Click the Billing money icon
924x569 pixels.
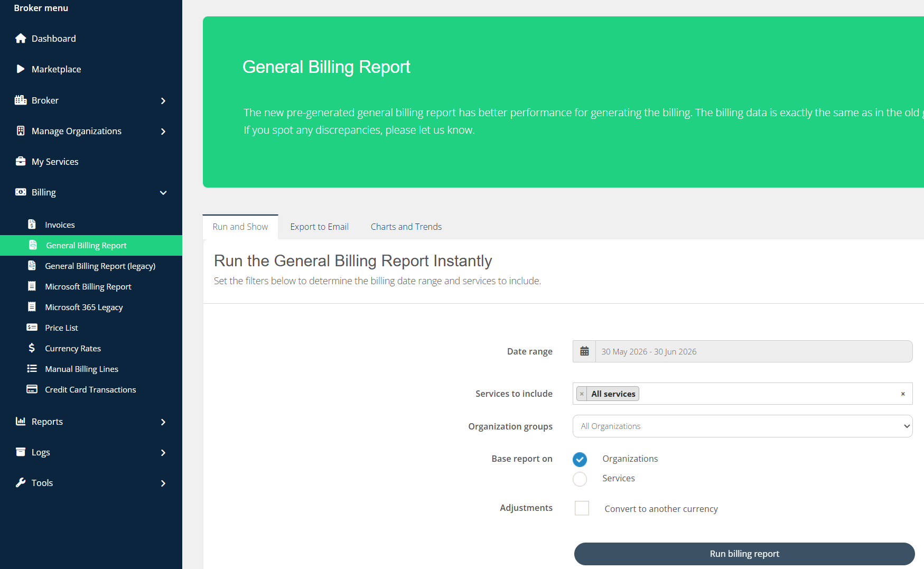point(21,192)
